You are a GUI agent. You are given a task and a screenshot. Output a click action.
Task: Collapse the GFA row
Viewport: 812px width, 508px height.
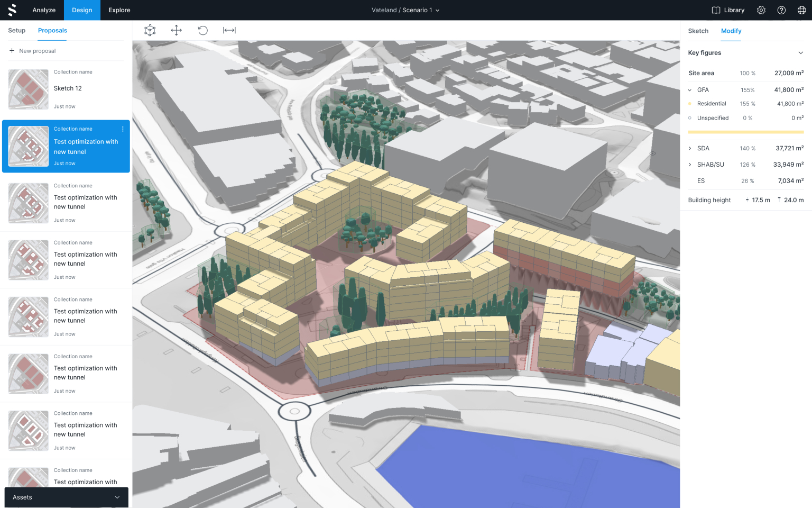pos(690,90)
